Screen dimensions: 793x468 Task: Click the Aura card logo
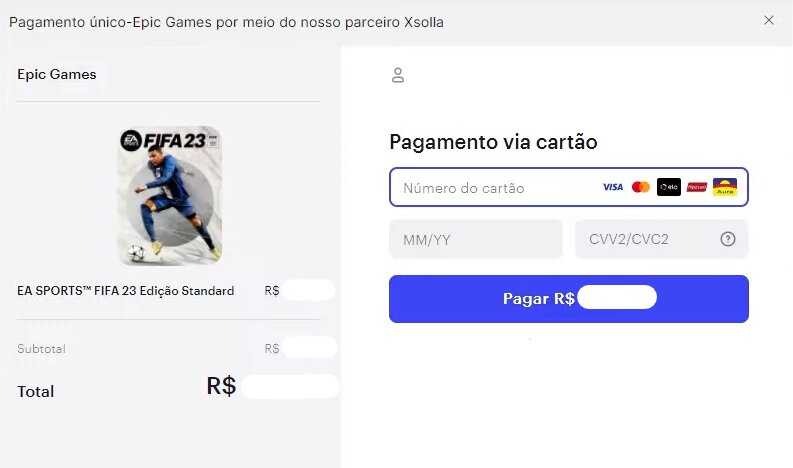tap(725, 187)
